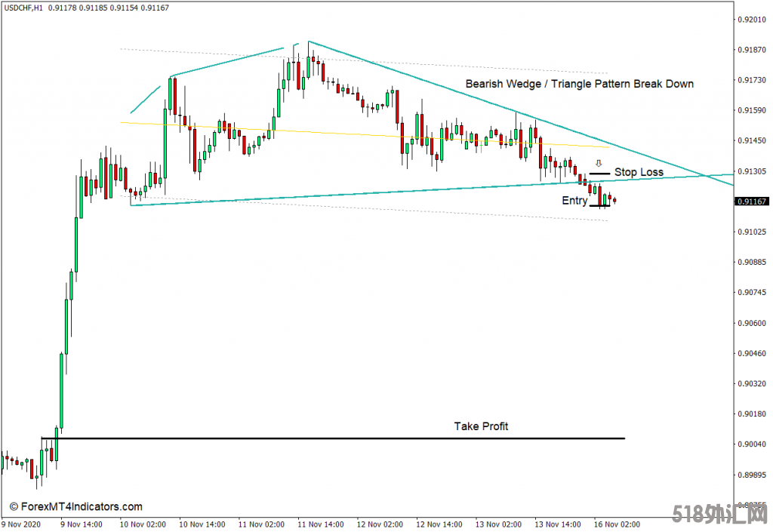Click the 0.90180 price axis label
The height and width of the screenshot is (532, 773).
[752, 414]
